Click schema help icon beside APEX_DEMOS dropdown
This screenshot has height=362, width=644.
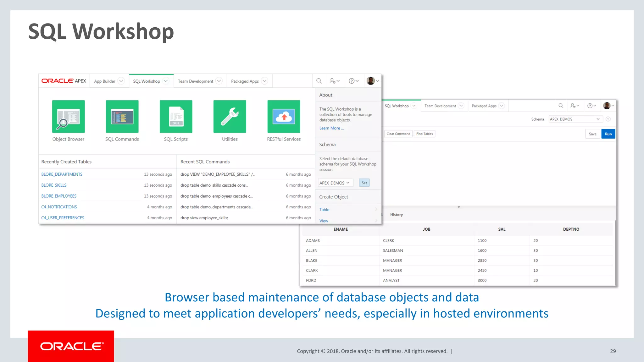pyautogui.click(x=608, y=119)
